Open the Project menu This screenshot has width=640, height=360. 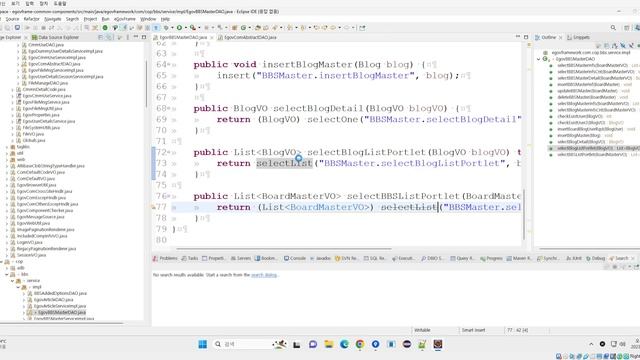pos(90,19)
